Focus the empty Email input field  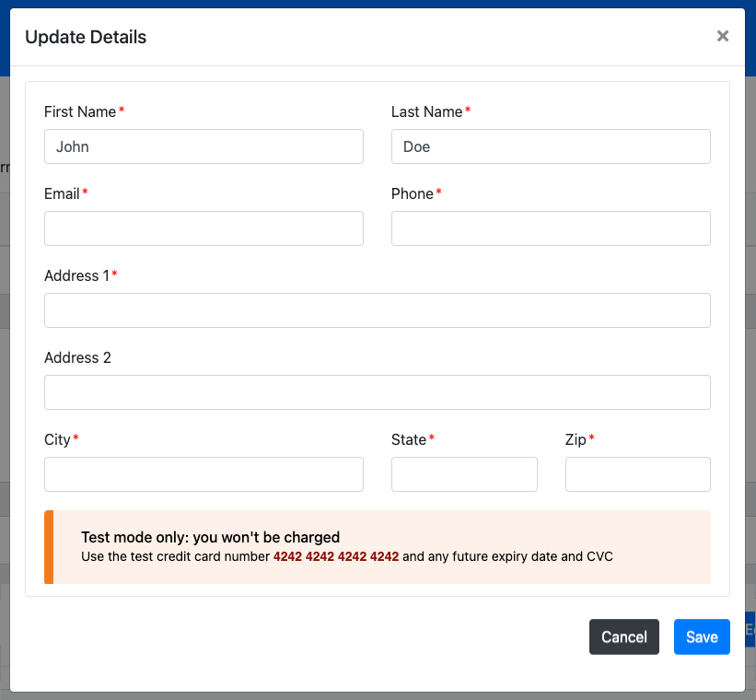pos(204,228)
